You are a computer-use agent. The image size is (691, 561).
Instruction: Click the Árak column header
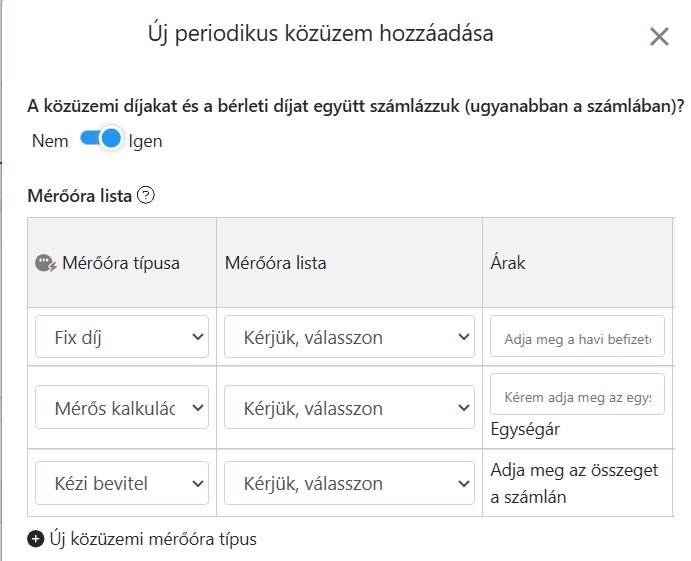[507, 263]
